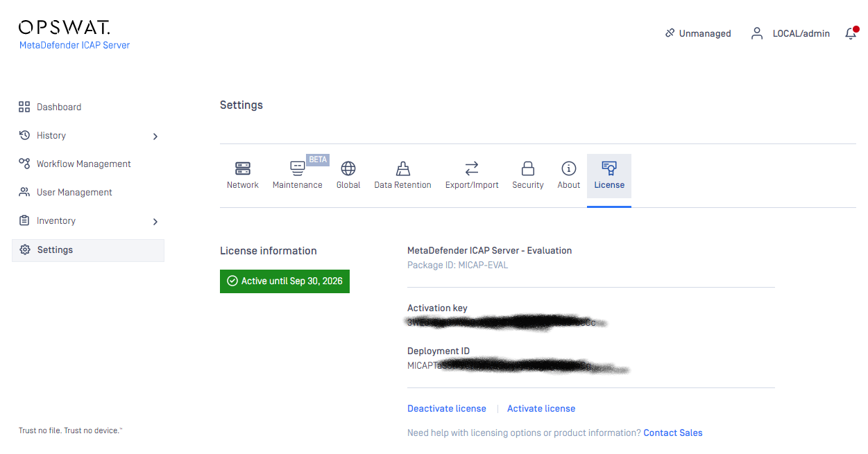
Task: Click the Trust no file. Trust no device. tagline
Action: click(x=71, y=430)
